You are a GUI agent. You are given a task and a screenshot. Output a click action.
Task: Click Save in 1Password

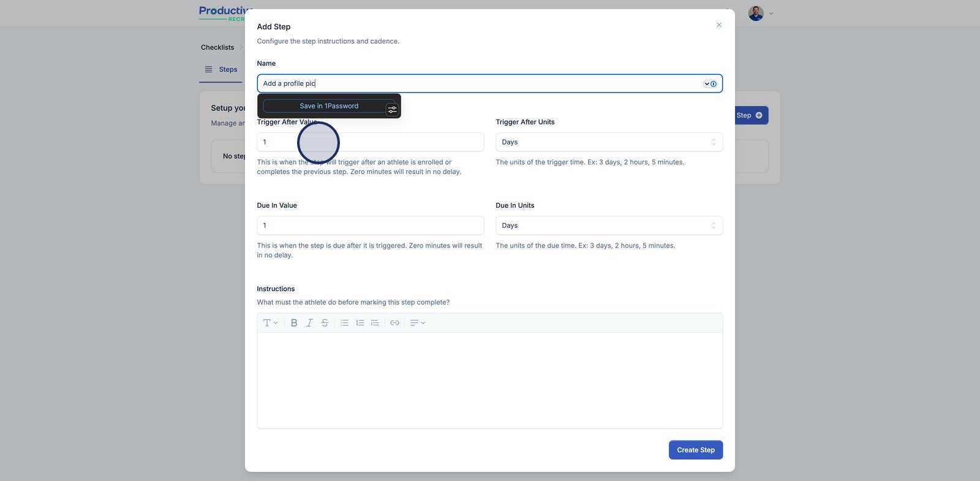(x=329, y=106)
